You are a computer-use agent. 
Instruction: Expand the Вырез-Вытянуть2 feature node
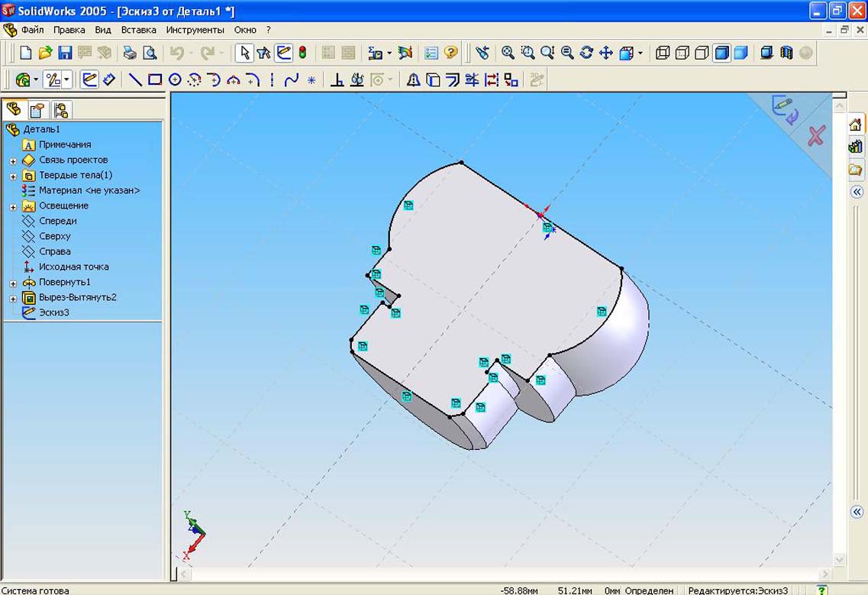pos(13,299)
